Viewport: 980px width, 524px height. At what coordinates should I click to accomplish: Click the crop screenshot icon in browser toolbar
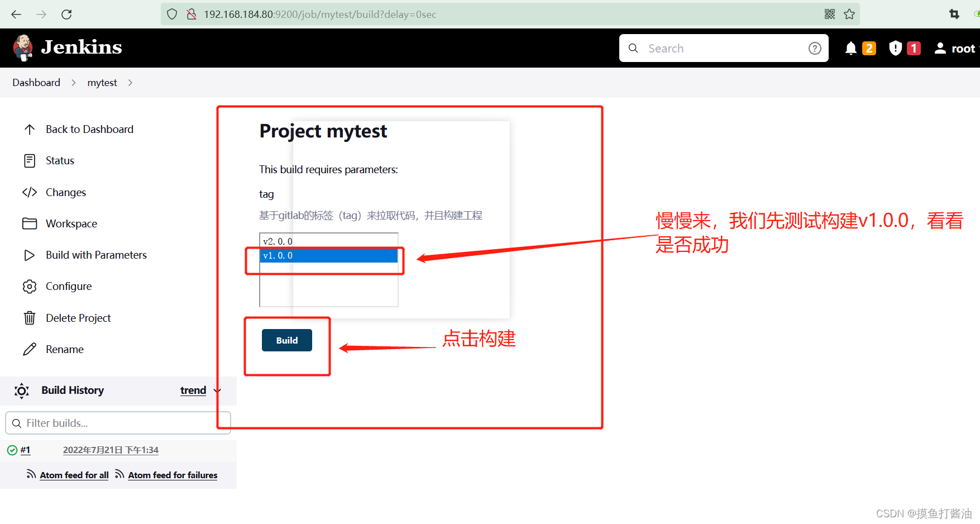pyautogui.click(x=954, y=15)
